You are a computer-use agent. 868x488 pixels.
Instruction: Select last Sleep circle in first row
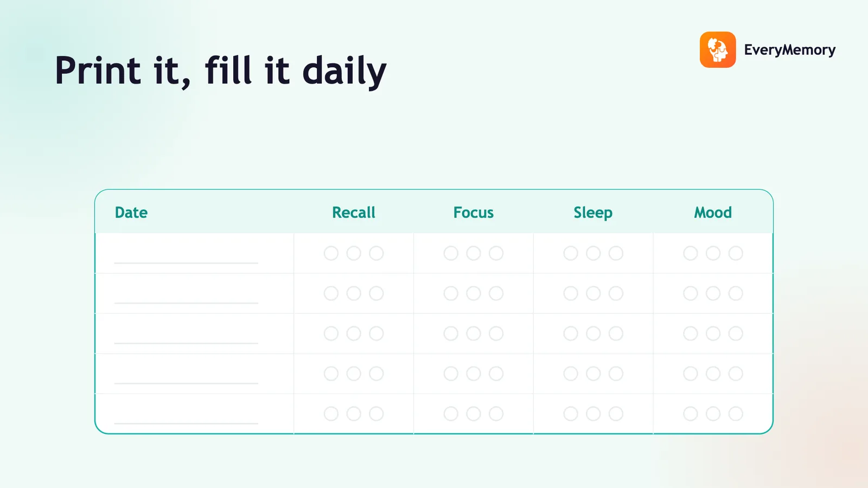coord(616,253)
